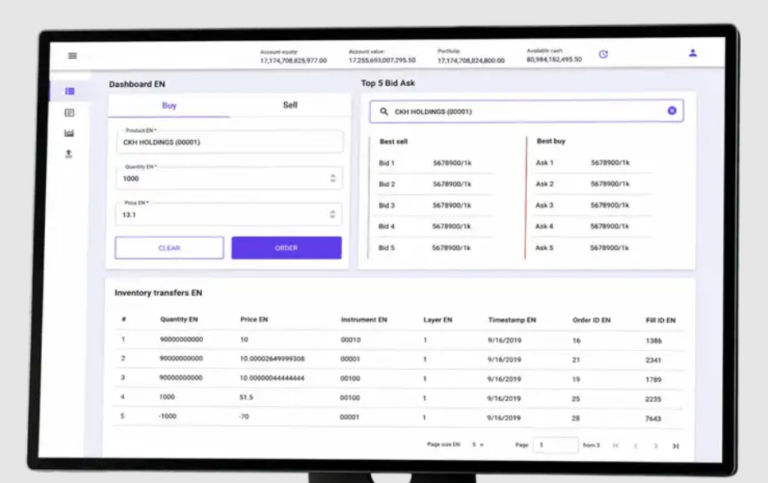Click the Inventory transfers EN heading
Screen dimensions: 768x483
click(x=158, y=293)
